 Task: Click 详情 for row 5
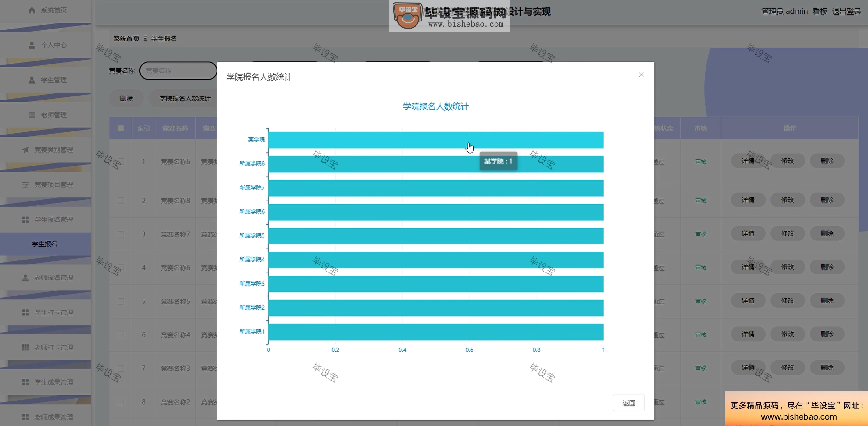748,300
